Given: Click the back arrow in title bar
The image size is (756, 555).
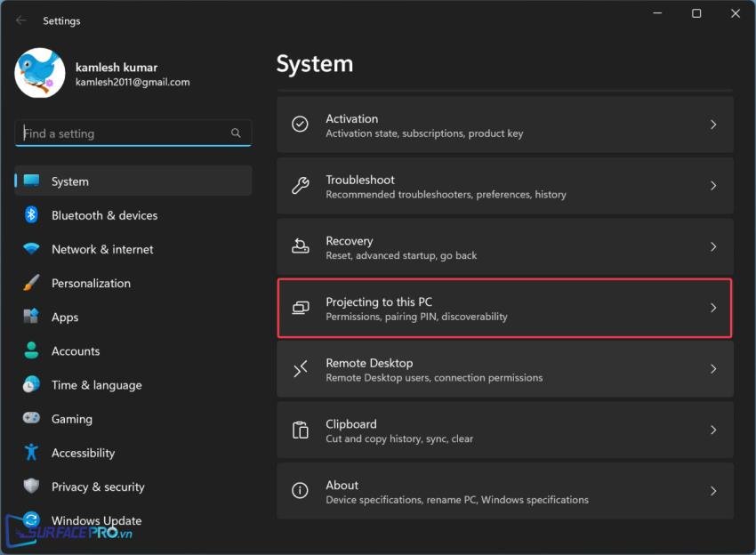Looking at the screenshot, I should click(21, 20).
